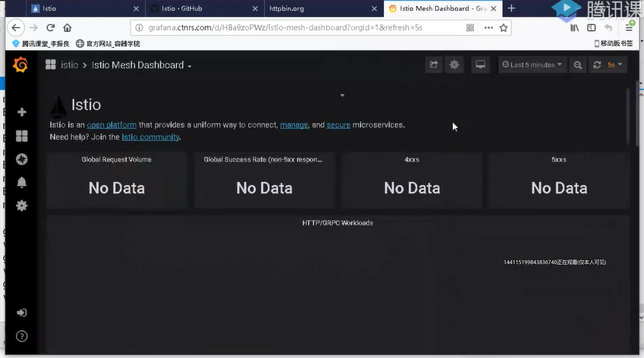Open the 移动版书签 mobile bookmarks folder

tap(613, 43)
